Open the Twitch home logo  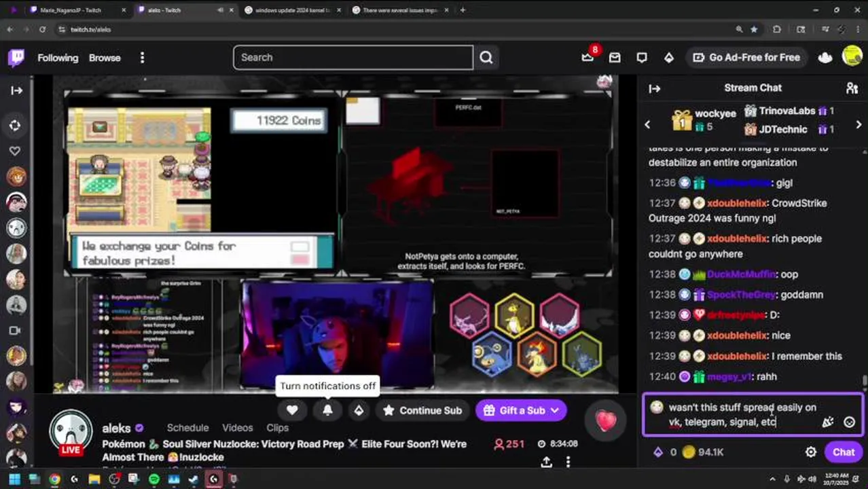tap(16, 58)
